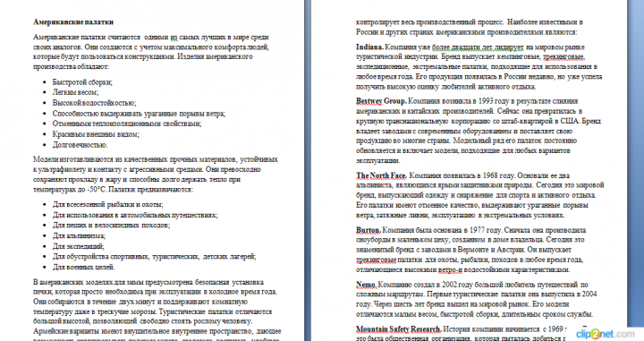Click the year "1977" in the Burton paragraph

click(477, 230)
